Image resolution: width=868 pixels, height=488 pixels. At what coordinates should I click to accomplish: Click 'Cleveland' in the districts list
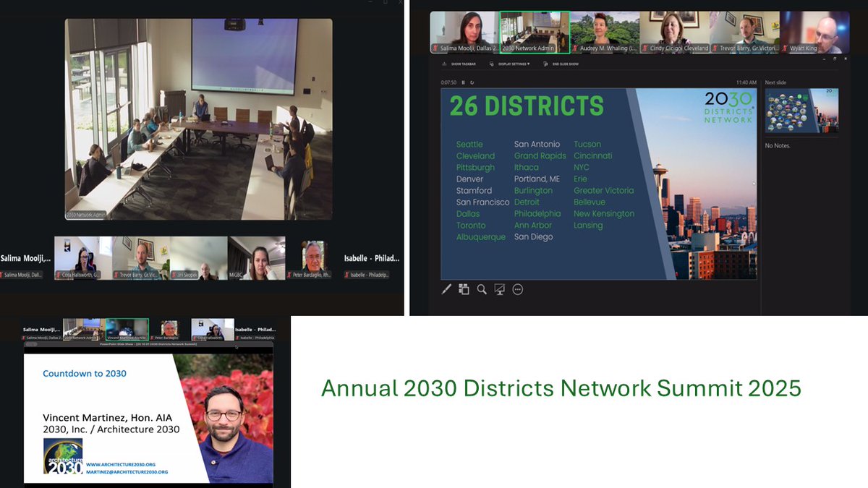pyautogui.click(x=475, y=156)
